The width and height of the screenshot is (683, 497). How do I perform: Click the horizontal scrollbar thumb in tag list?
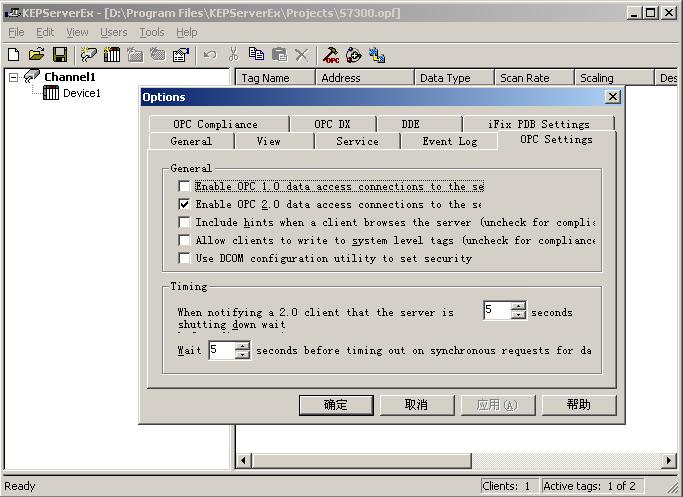[361, 460]
